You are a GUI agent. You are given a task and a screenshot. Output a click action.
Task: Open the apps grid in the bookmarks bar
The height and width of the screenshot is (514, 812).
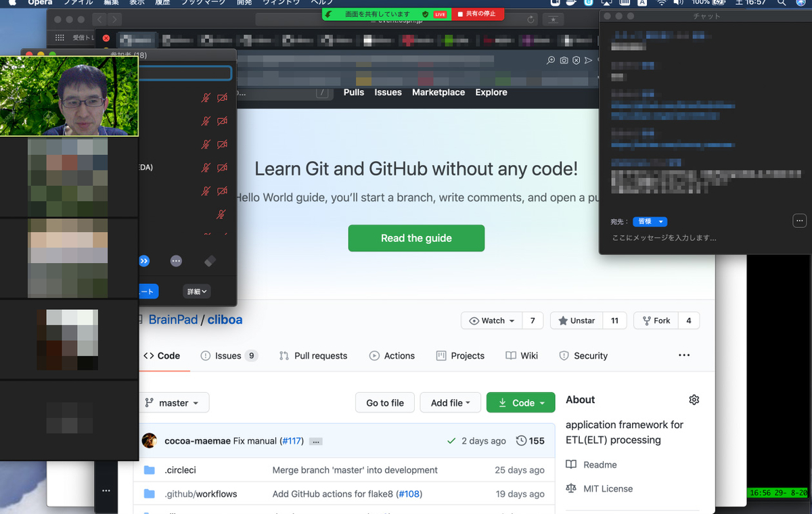tap(60, 38)
